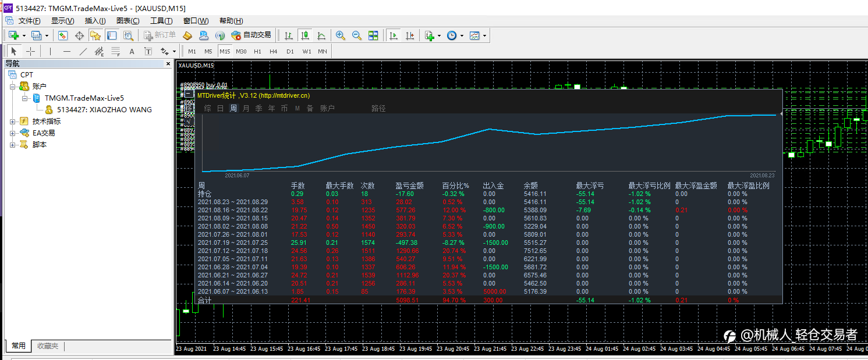Click the 新订单 new order button
The width and height of the screenshot is (868, 360).
pos(160,35)
